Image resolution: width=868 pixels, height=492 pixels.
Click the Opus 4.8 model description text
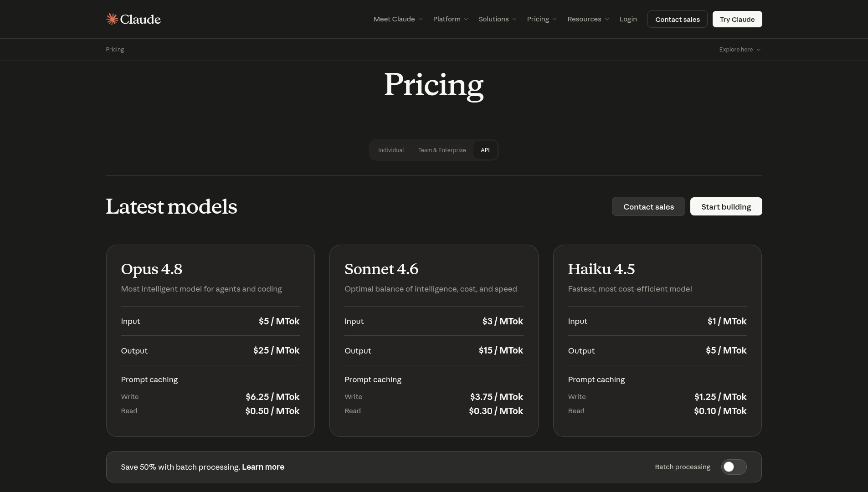pyautogui.click(x=201, y=289)
